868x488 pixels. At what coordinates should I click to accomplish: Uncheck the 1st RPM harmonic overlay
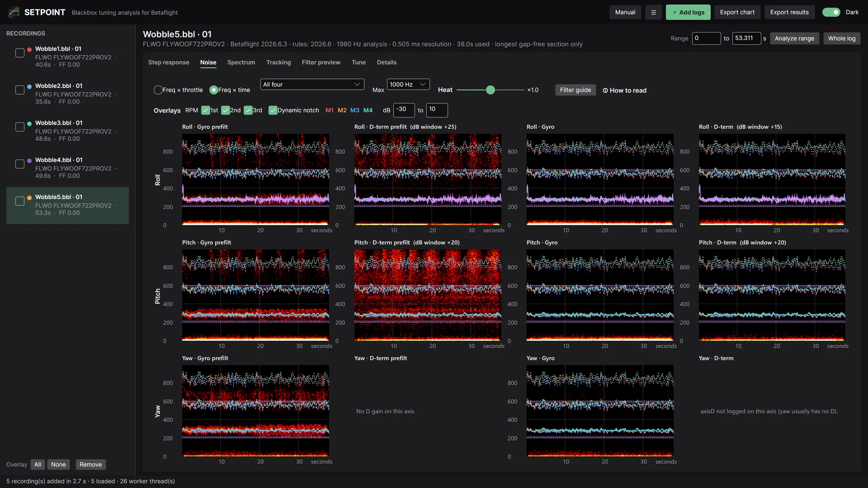click(206, 110)
